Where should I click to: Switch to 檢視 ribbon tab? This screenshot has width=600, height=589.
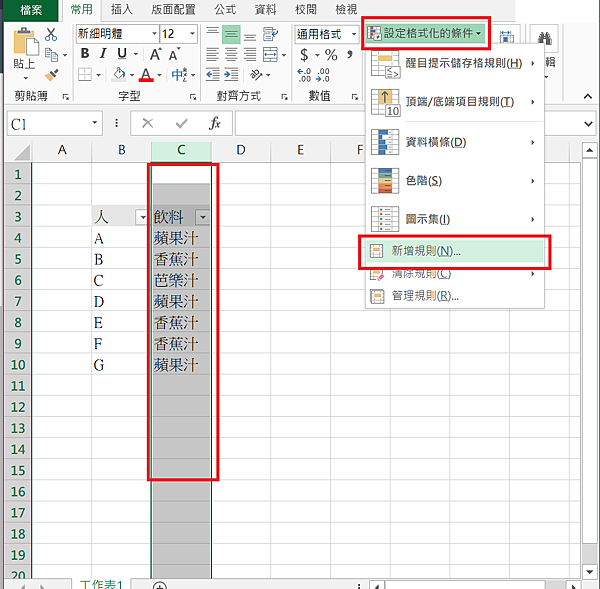coord(346,10)
